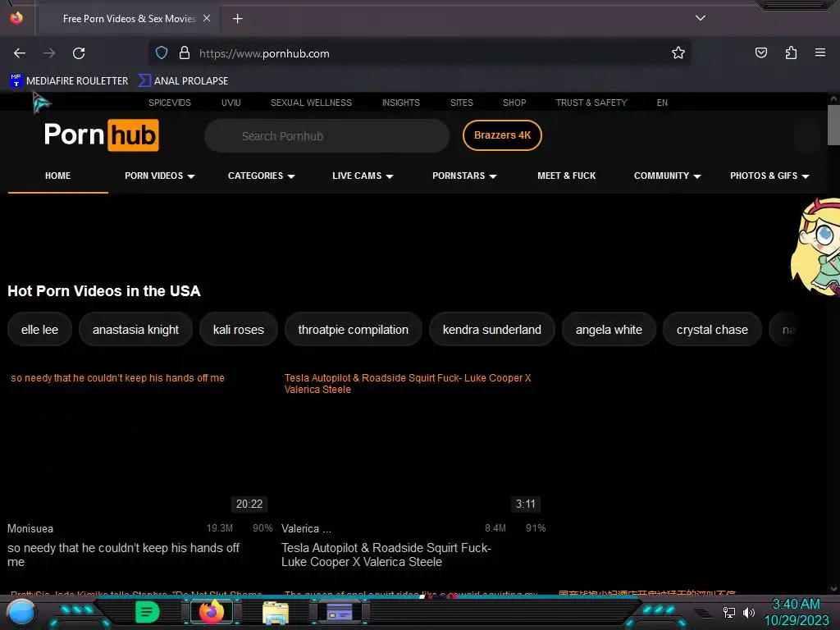The image size is (840, 630).
Task: Select the HOME navigation tab
Action: click(x=58, y=176)
